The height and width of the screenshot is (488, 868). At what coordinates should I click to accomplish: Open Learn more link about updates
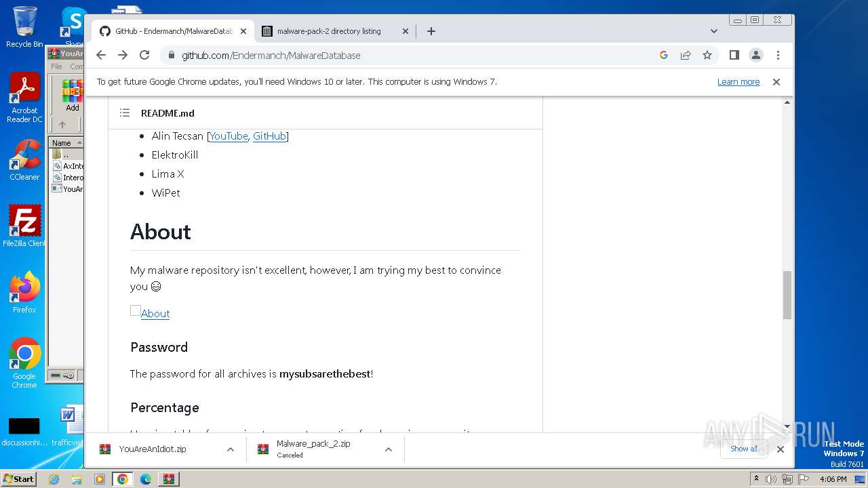[738, 81]
